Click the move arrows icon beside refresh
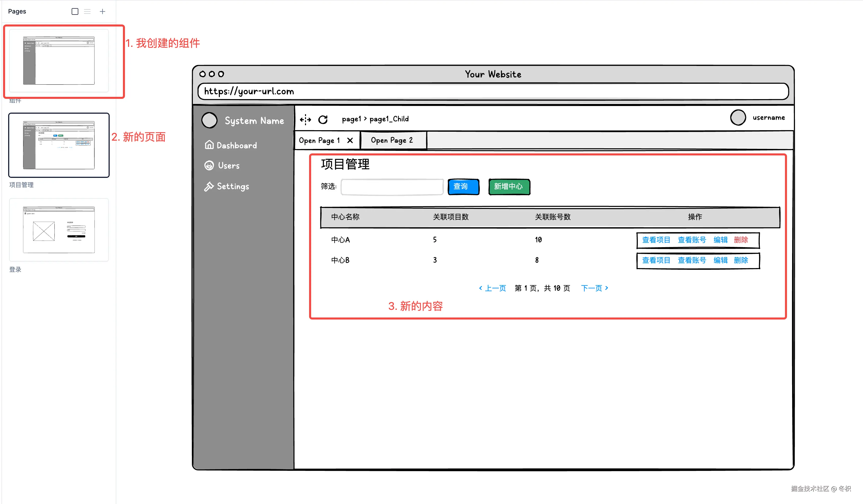Image resolution: width=863 pixels, height=504 pixels. 305,120
